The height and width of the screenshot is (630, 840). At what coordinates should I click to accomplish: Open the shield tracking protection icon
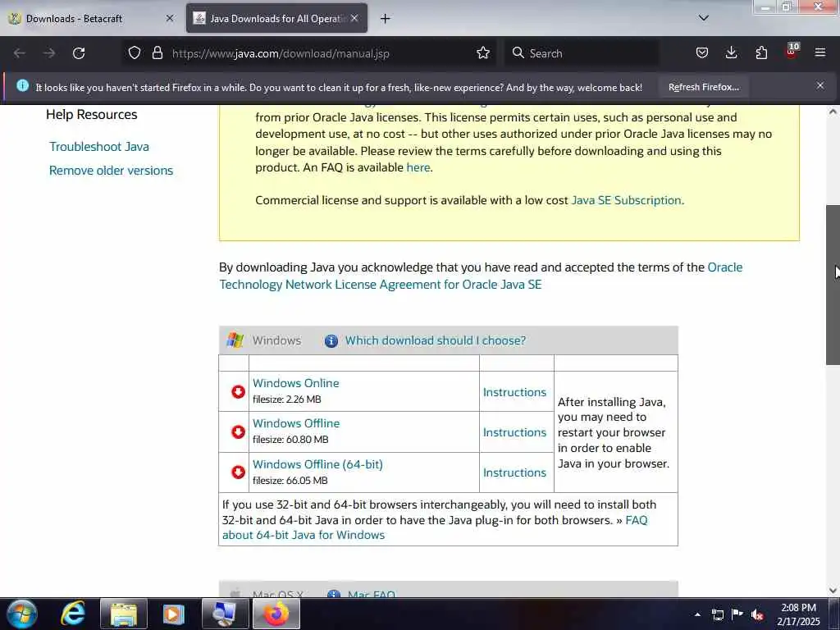point(135,53)
